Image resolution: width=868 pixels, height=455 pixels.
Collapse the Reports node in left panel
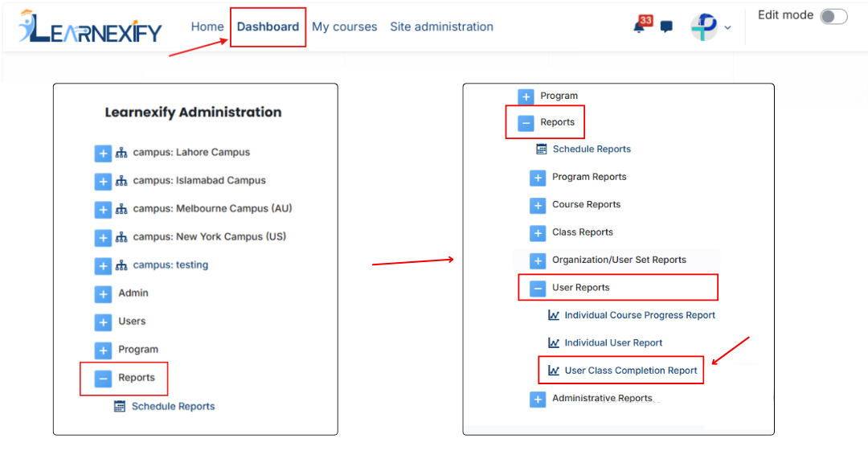(x=103, y=379)
